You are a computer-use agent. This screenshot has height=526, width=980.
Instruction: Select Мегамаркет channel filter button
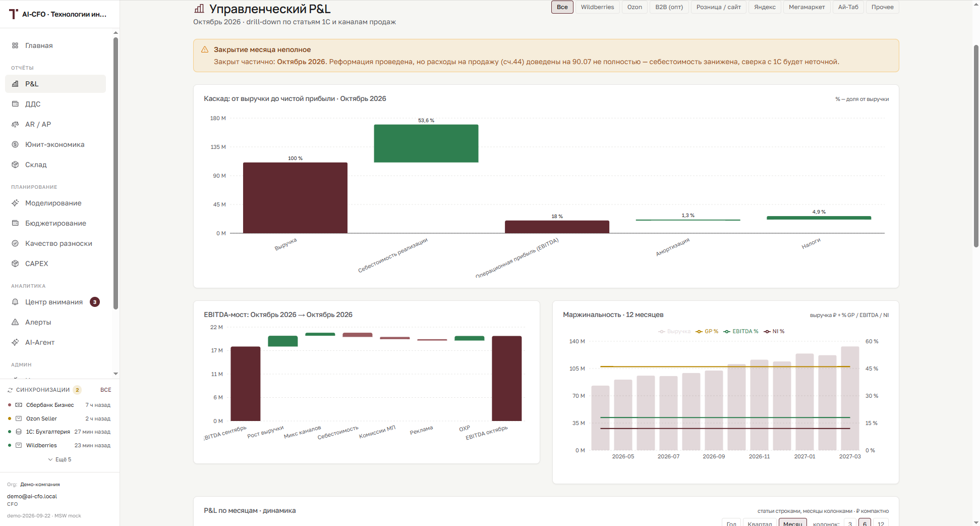806,7
